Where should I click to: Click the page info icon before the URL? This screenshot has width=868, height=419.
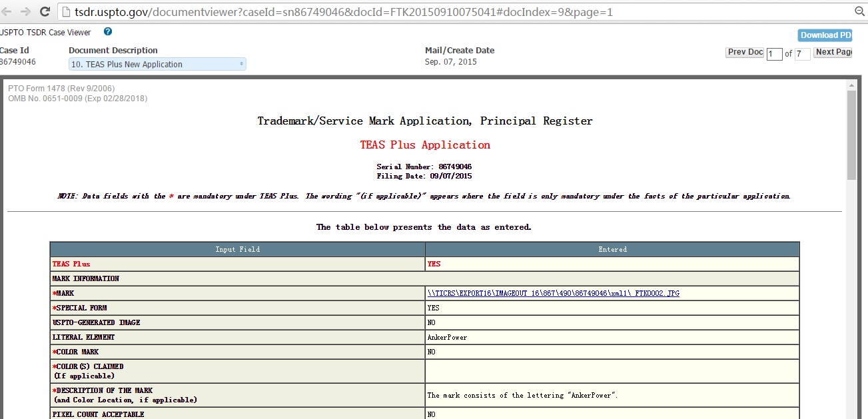(65, 12)
